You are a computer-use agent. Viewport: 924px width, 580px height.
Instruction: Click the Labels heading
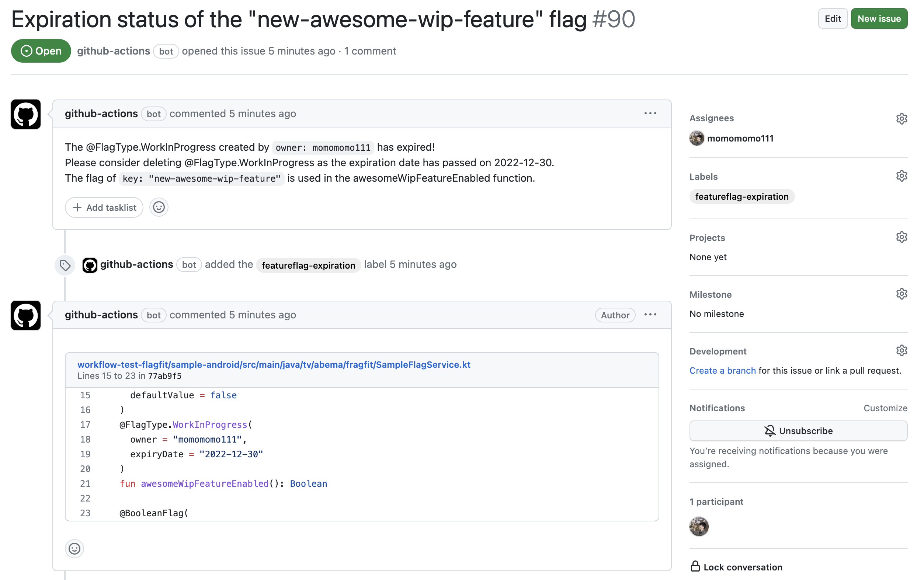(704, 177)
